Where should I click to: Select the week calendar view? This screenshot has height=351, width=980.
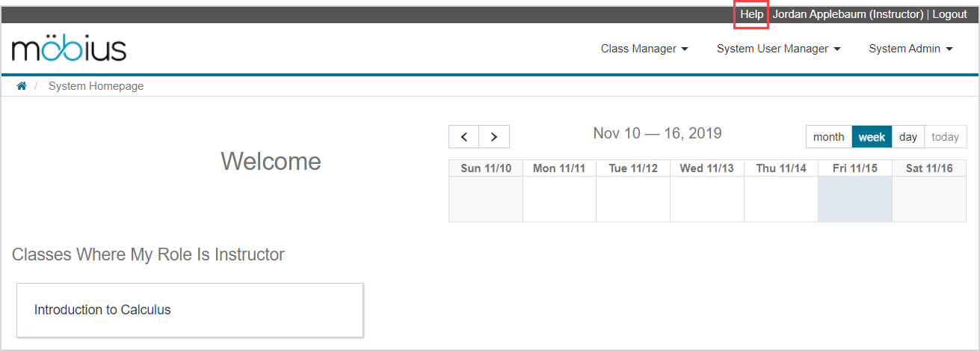(x=872, y=137)
